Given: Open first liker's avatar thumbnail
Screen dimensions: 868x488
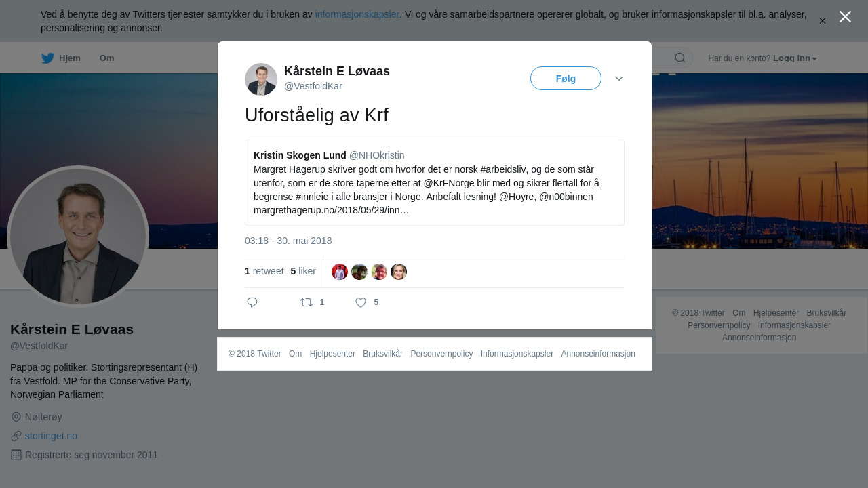Looking at the screenshot, I should (340, 272).
